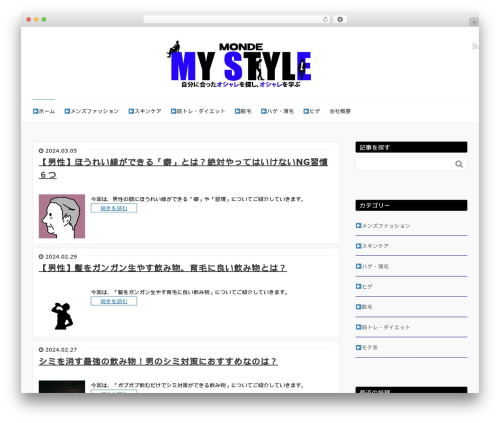The height and width of the screenshot is (423, 500).
Task: Click 続きを読む under the 育毛 drinks article
Action: (114, 301)
